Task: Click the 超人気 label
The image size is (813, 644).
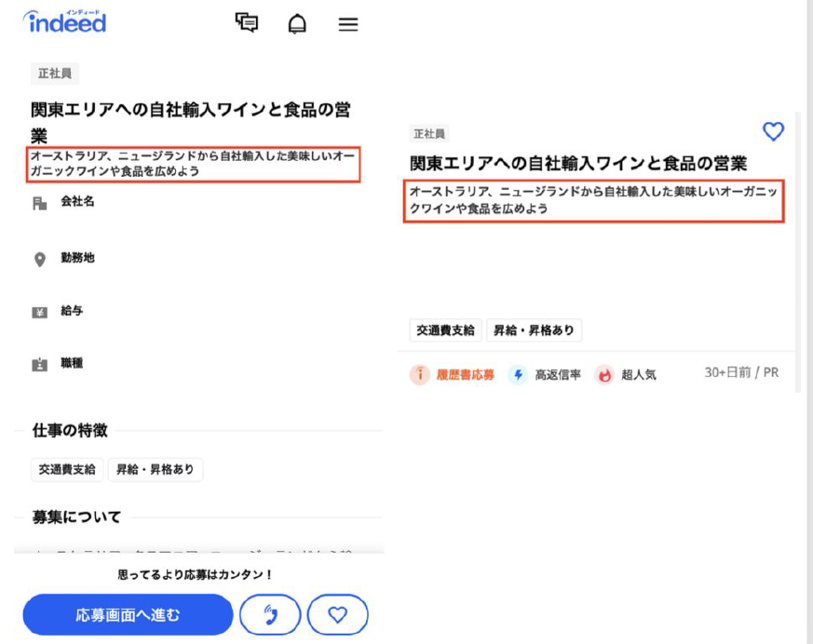Action: pos(639,375)
